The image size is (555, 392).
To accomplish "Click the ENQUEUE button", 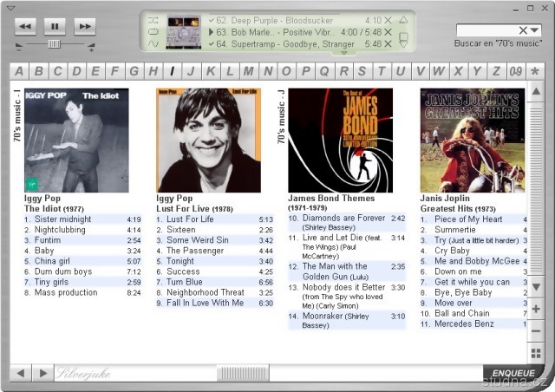I will click(513, 373).
